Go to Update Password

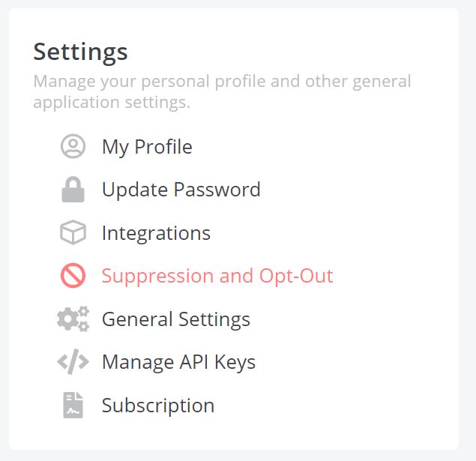181,190
